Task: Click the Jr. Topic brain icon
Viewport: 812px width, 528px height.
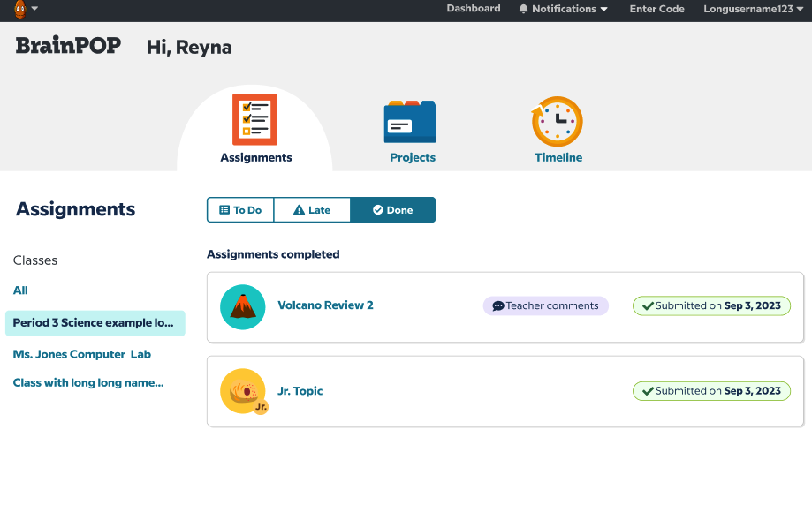Action: (x=243, y=391)
